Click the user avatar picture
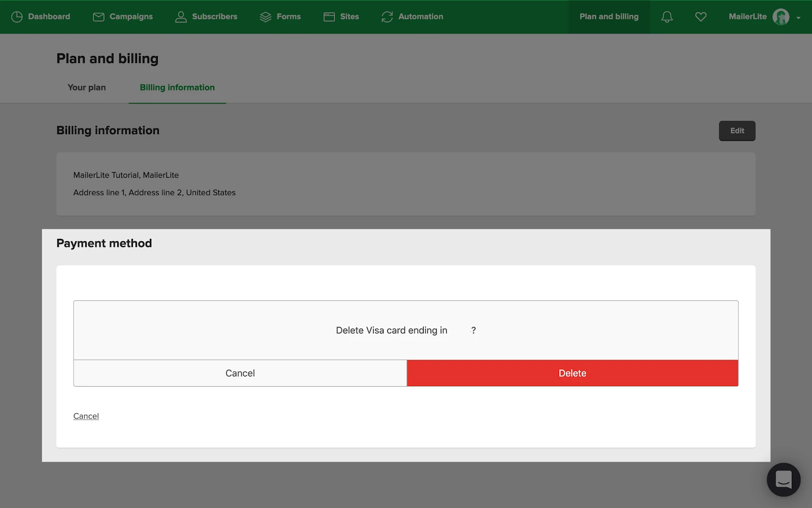This screenshot has width=812, height=508. (x=781, y=17)
